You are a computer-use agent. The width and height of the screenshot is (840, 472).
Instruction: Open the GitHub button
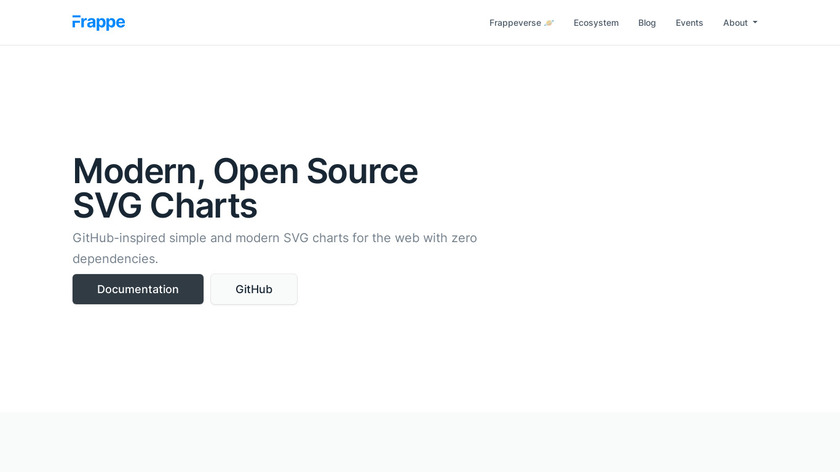tap(254, 289)
